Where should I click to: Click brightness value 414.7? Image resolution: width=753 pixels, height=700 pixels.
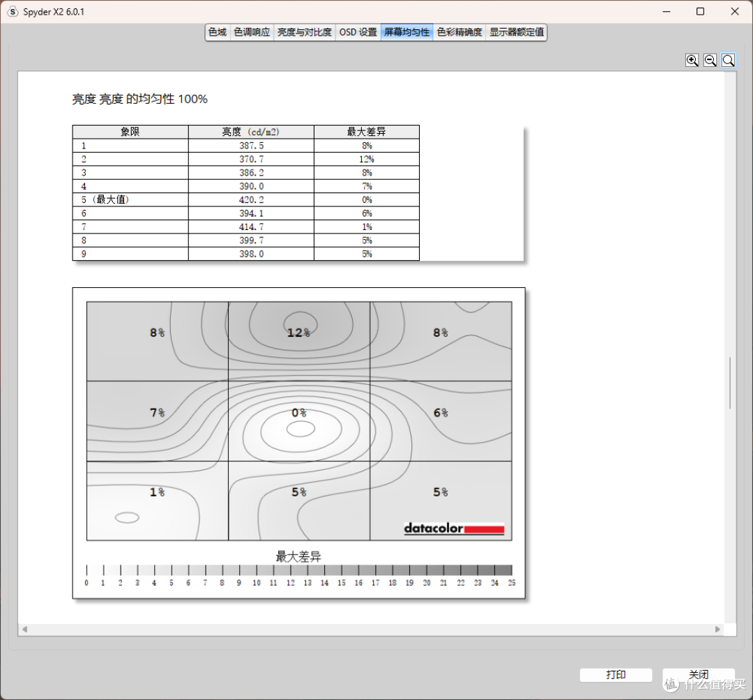pos(251,227)
